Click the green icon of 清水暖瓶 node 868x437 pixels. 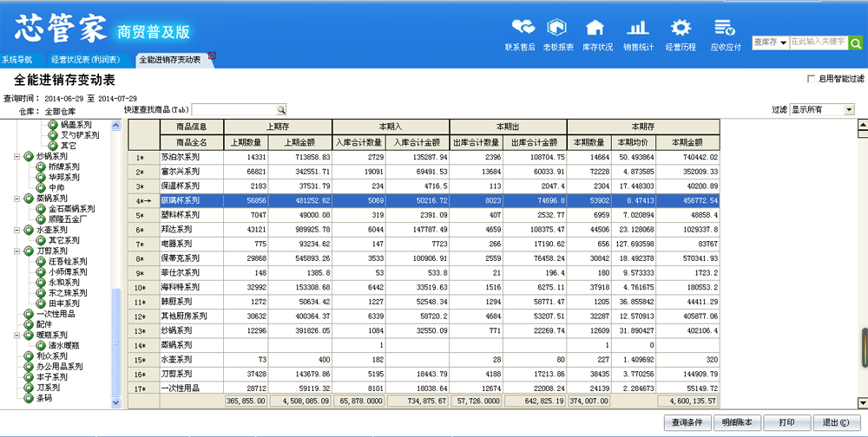pyautogui.click(x=41, y=345)
